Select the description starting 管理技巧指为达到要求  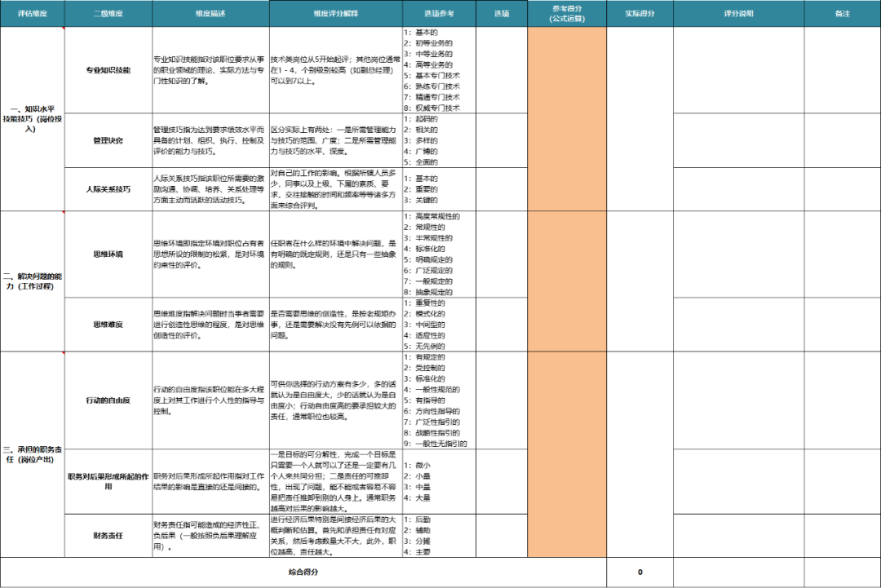(x=210, y=140)
